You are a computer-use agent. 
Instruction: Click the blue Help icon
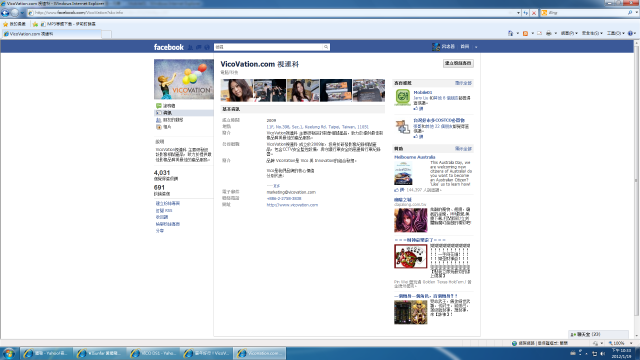click(x=630, y=33)
